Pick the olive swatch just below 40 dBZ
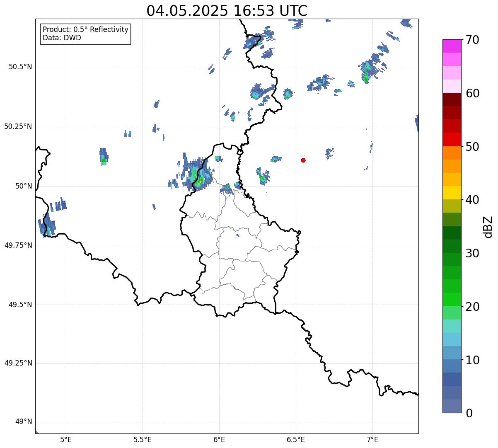The height and width of the screenshot is (448, 498). [452, 206]
